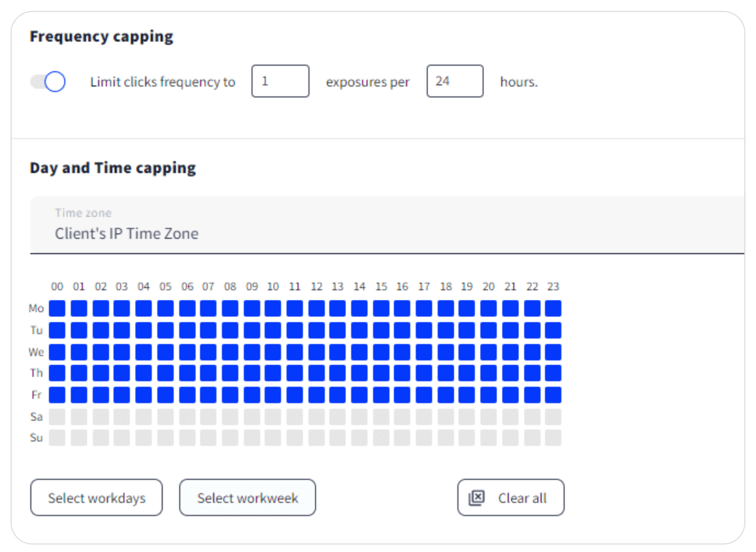Click the exposures count input field
Screen dimensions: 756x552
(280, 81)
